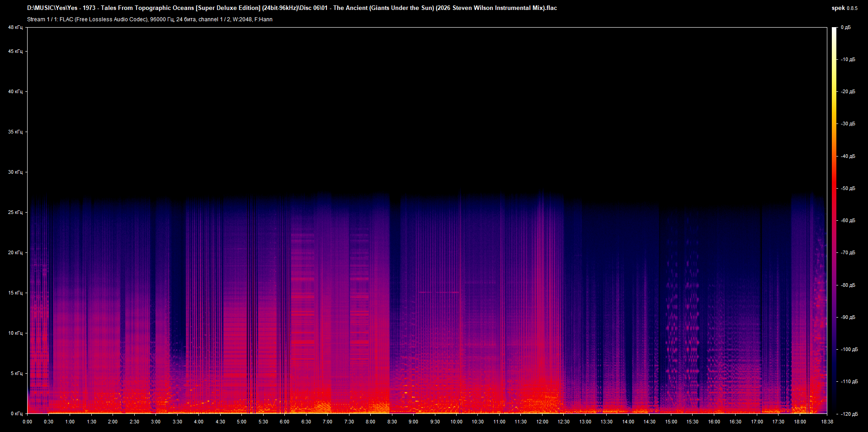Screen dimensions: 868x432
Task: Click the '1:00' time axis label
Action: click(x=70, y=422)
